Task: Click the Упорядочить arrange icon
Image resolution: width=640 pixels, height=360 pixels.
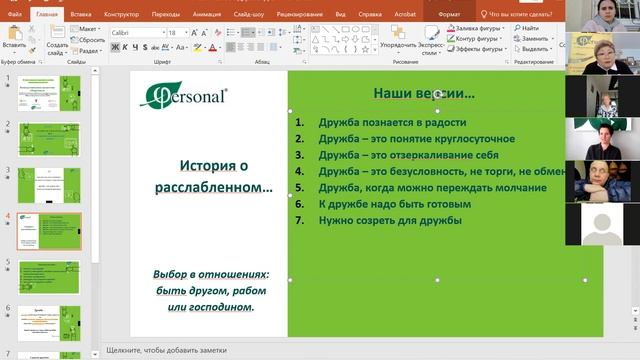Action: [x=398, y=32]
